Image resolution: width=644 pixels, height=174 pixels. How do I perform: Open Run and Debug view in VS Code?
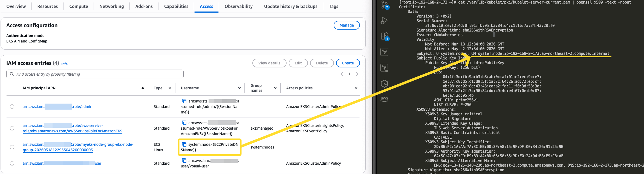384,21
